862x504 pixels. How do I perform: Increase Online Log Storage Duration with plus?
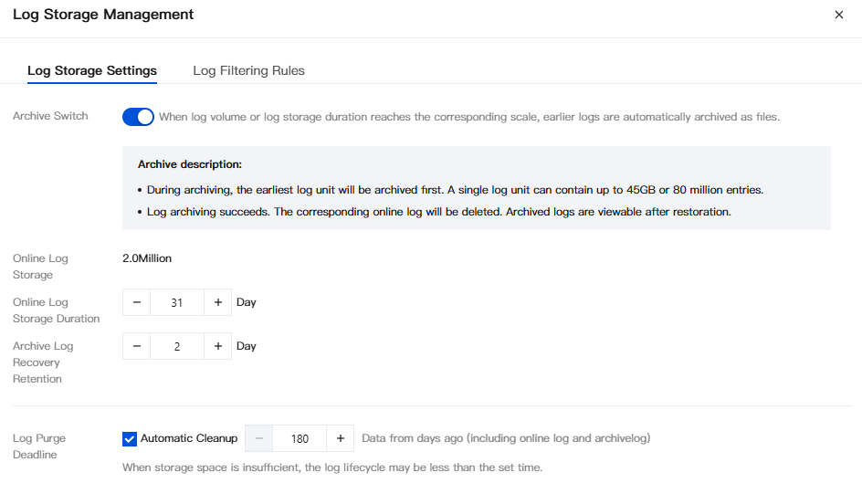tap(217, 302)
